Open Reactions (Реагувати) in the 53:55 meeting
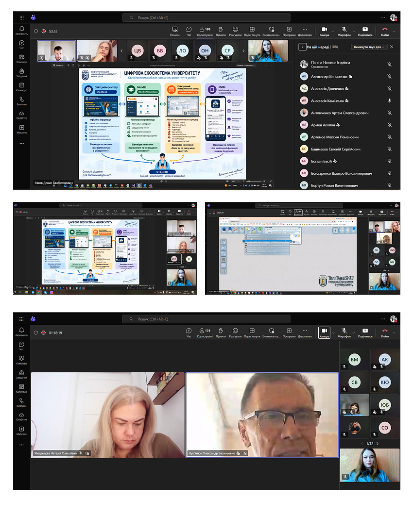Viewport: 413px width, 532px height. (x=235, y=31)
